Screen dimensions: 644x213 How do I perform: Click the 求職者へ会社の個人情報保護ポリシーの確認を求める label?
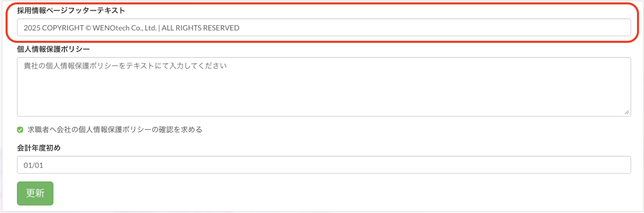point(115,130)
